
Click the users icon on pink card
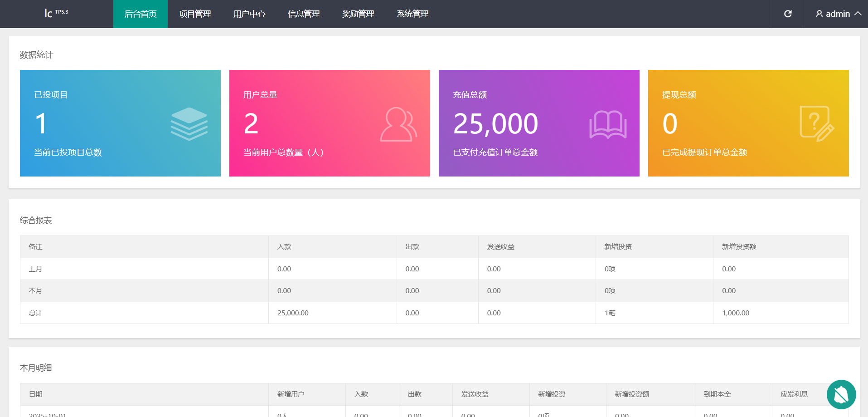tap(398, 124)
